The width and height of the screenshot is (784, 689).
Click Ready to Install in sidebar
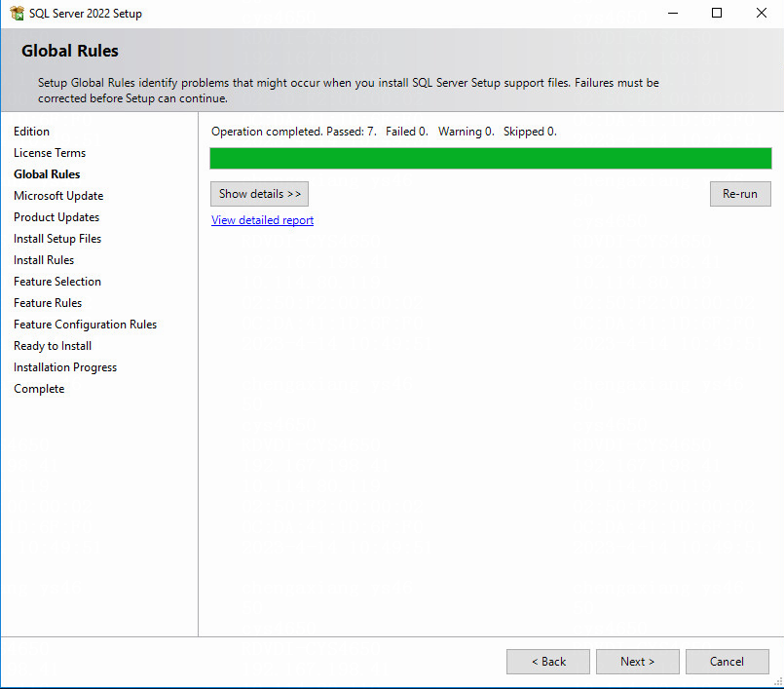[53, 346]
